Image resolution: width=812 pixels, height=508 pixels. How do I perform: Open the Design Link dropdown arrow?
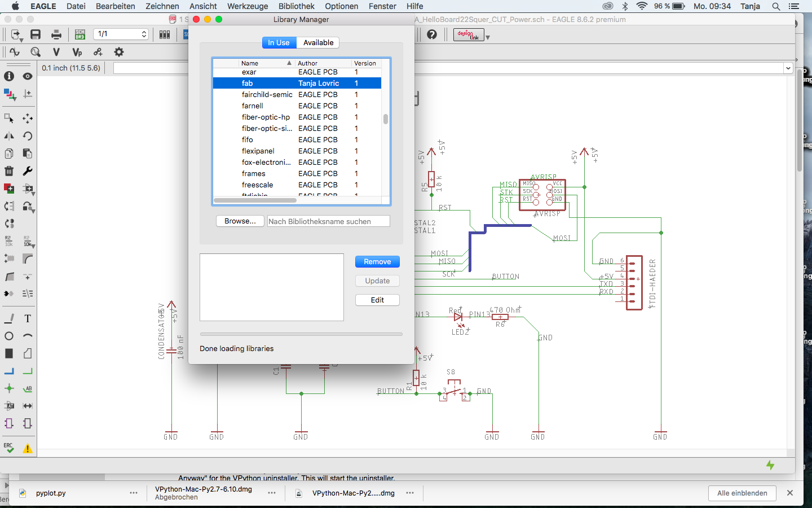click(x=488, y=37)
